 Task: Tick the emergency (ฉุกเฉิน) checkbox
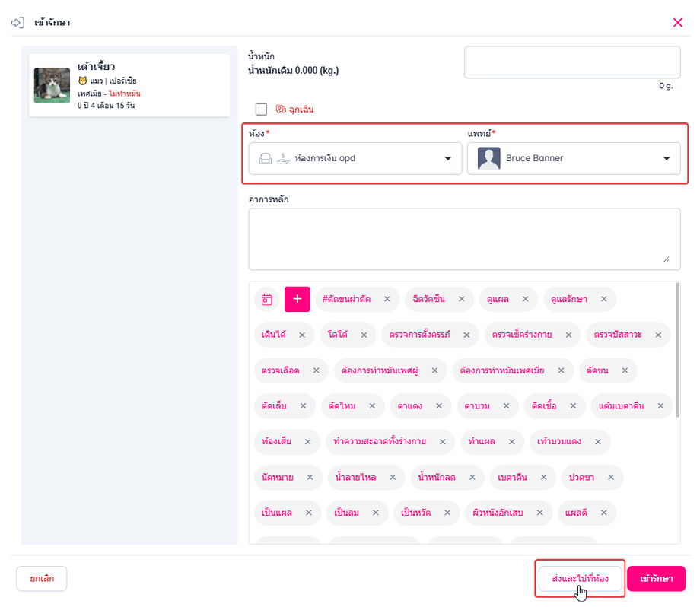tap(261, 110)
